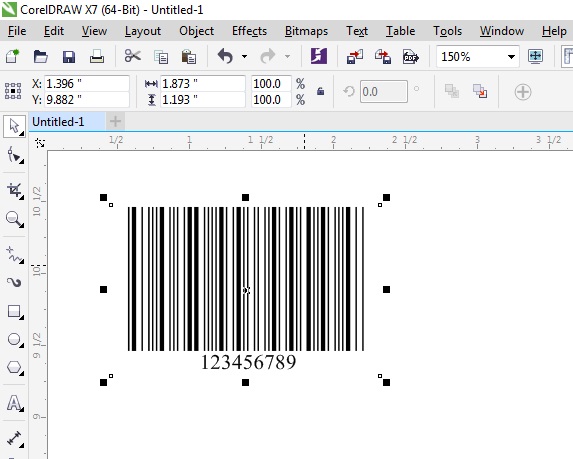Screen dimensions: 573x459
Task: Open the File menu
Action: [x=17, y=31]
